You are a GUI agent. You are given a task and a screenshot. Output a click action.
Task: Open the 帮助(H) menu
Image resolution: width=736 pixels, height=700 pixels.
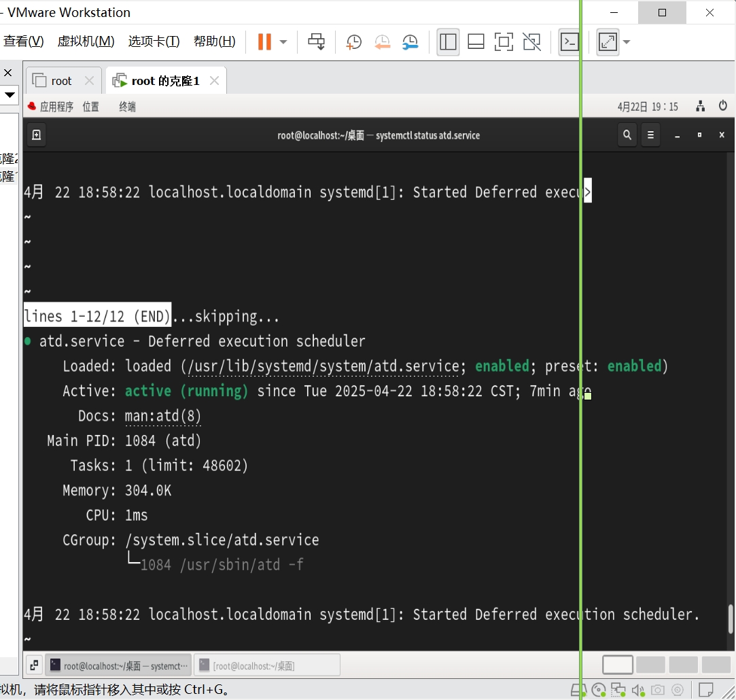(215, 41)
